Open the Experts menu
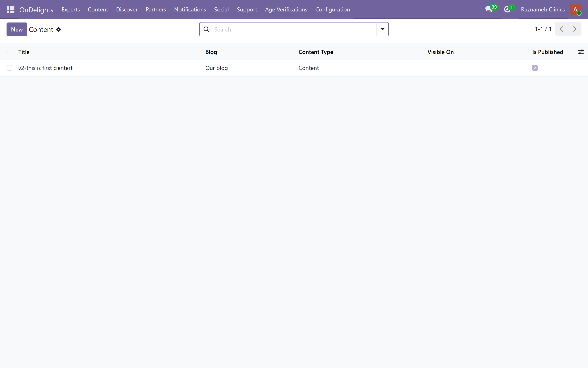Image resolution: width=588 pixels, height=368 pixels. 71,9
